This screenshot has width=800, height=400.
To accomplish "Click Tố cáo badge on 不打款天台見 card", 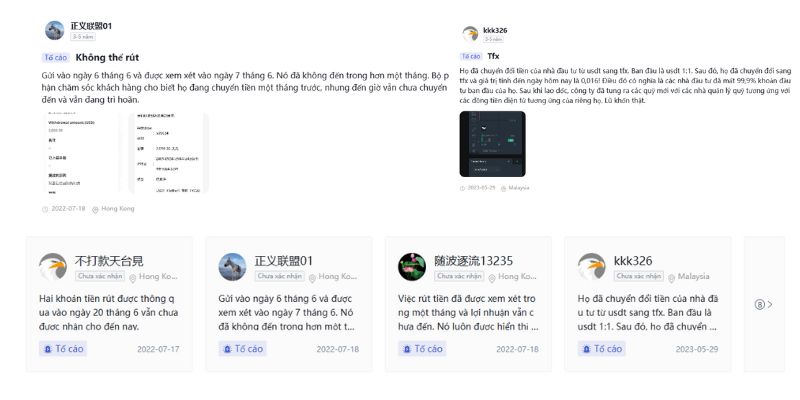I will click(63, 349).
